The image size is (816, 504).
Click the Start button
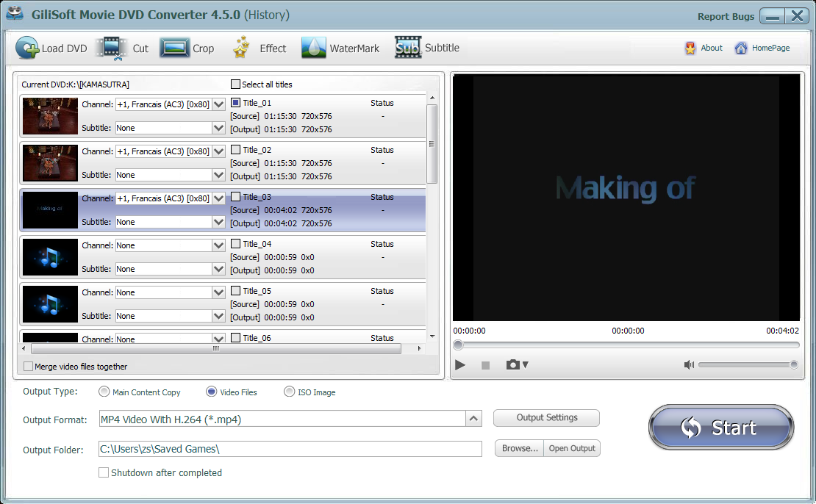click(720, 427)
